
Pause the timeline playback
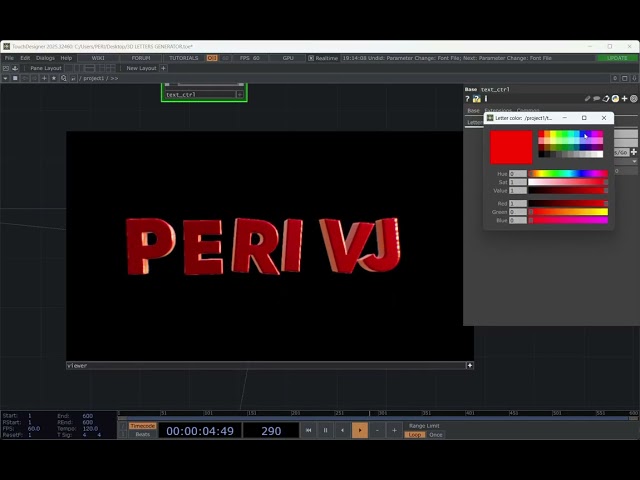tap(326, 430)
